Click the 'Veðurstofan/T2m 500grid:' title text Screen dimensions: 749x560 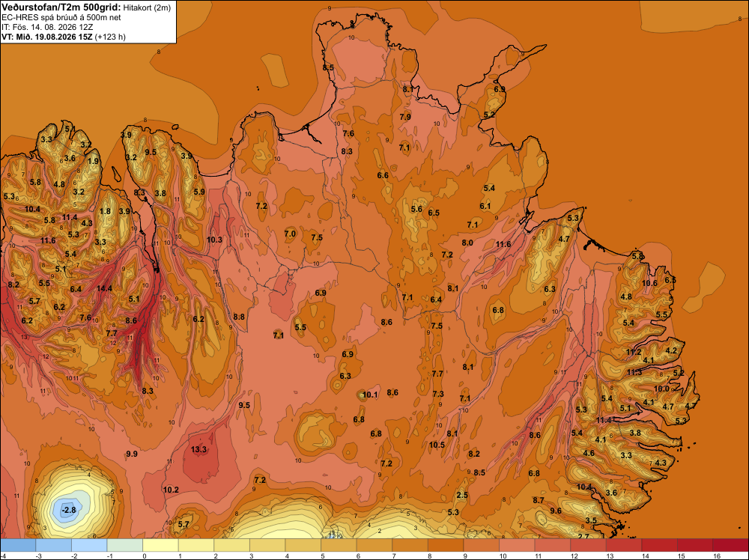pos(61,7)
